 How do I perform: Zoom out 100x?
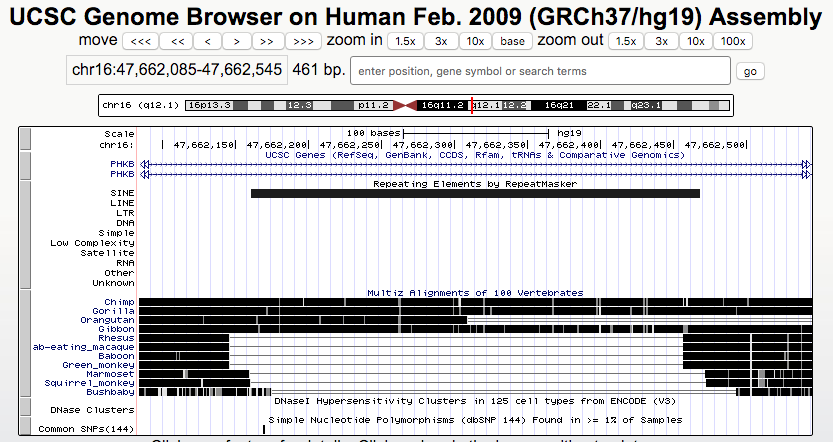pos(733,41)
